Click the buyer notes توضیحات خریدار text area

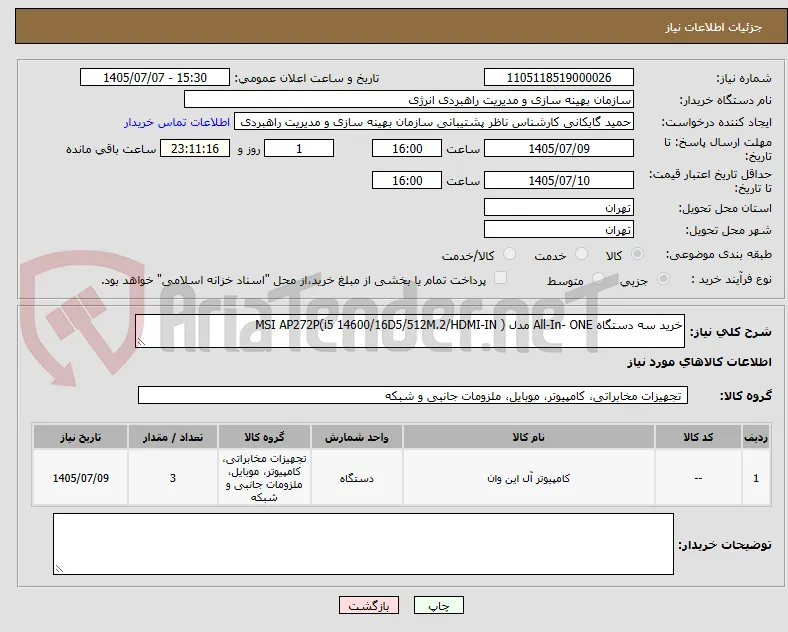coord(363,544)
